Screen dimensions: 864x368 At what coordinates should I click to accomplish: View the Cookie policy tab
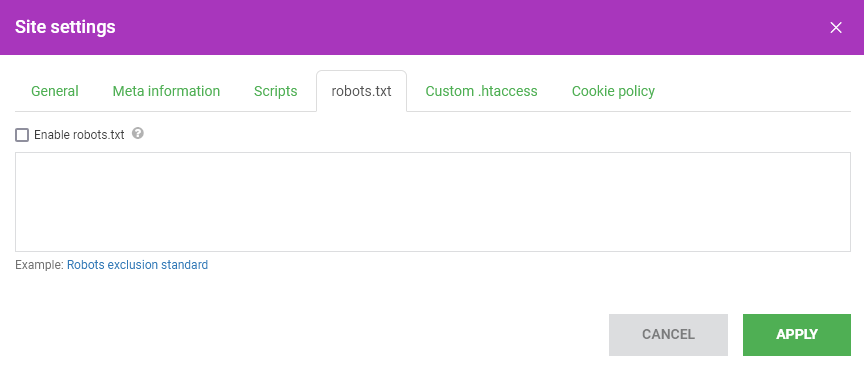tap(613, 91)
